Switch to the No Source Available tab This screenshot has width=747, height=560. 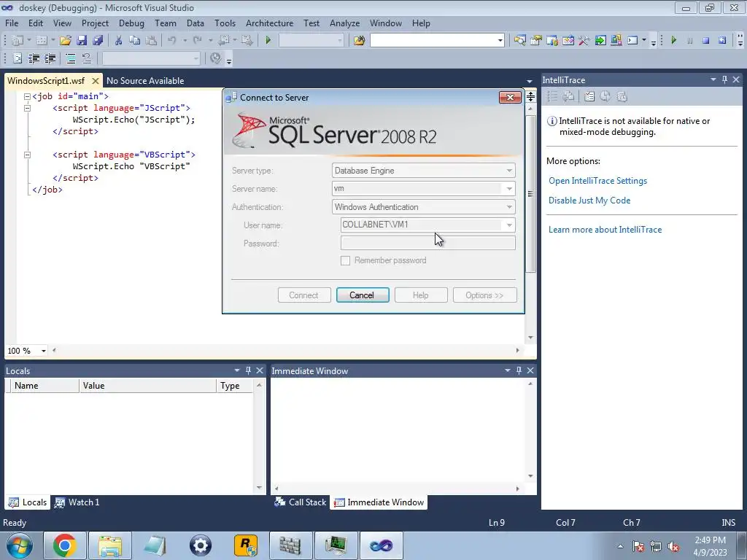coord(145,80)
